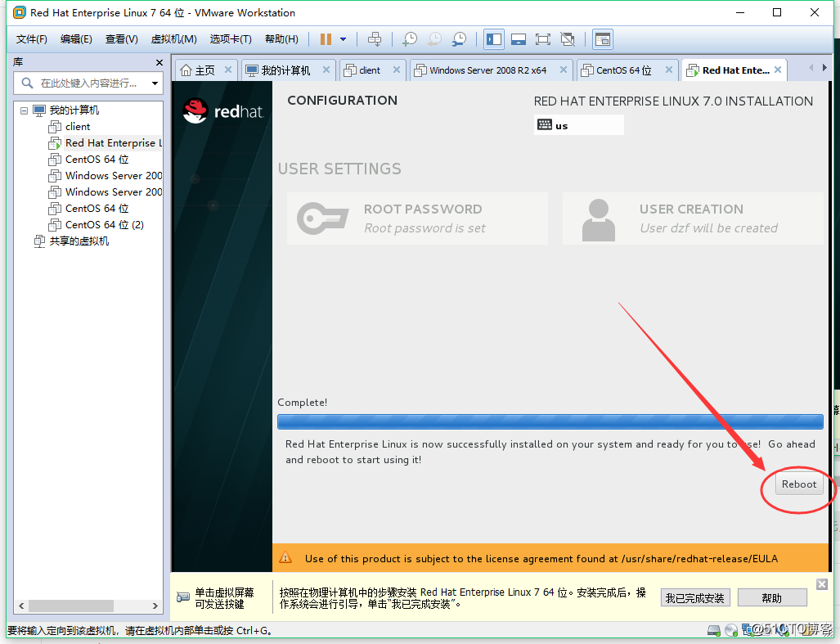Select first CentOS 64 位 tree item
This screenshot has width=840, height=644.
click(97, 159)
